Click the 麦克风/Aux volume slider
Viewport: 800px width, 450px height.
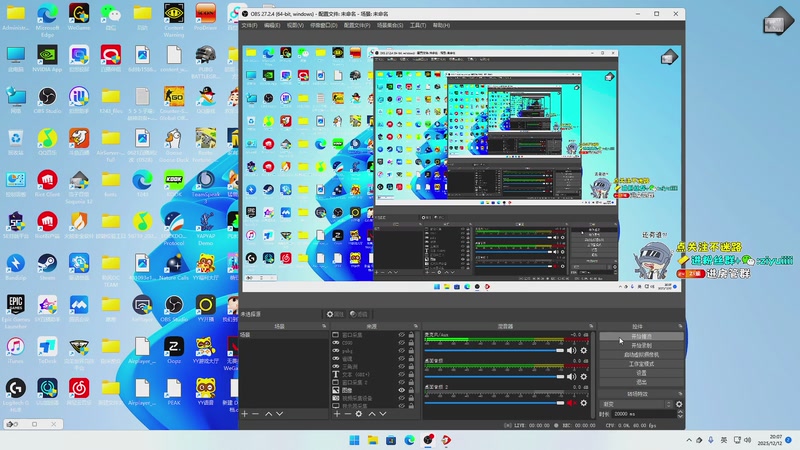(494, 351)
